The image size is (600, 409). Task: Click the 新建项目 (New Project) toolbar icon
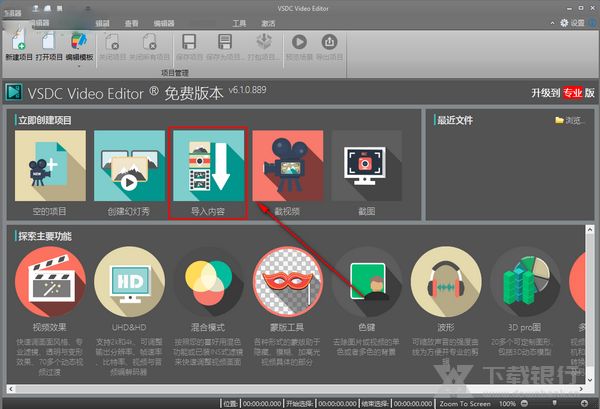point(19,44)
